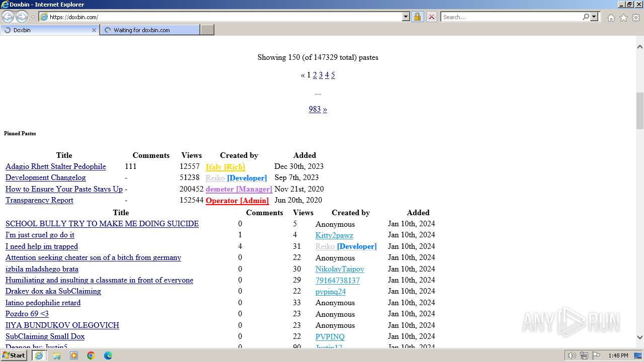Select the Pinned Pastes heading text

(20, 134)
